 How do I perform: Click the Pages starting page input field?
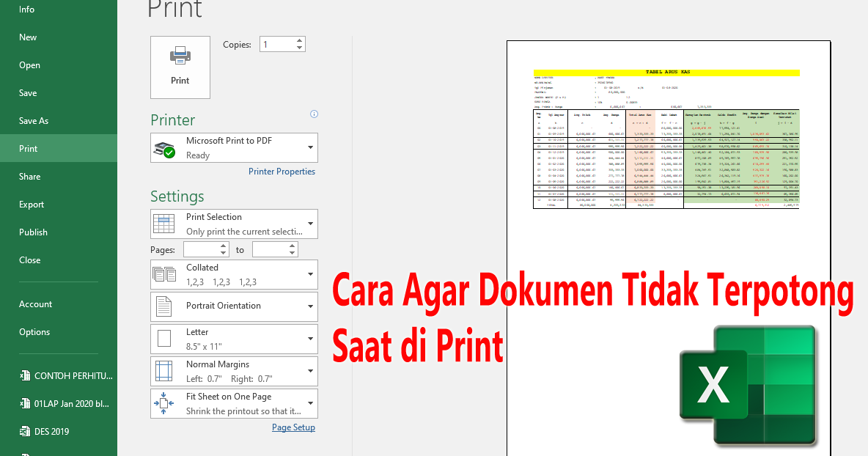202,249
